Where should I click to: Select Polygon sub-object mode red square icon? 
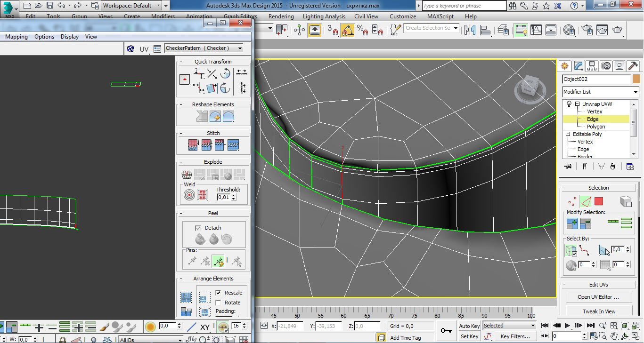(599, 201)
